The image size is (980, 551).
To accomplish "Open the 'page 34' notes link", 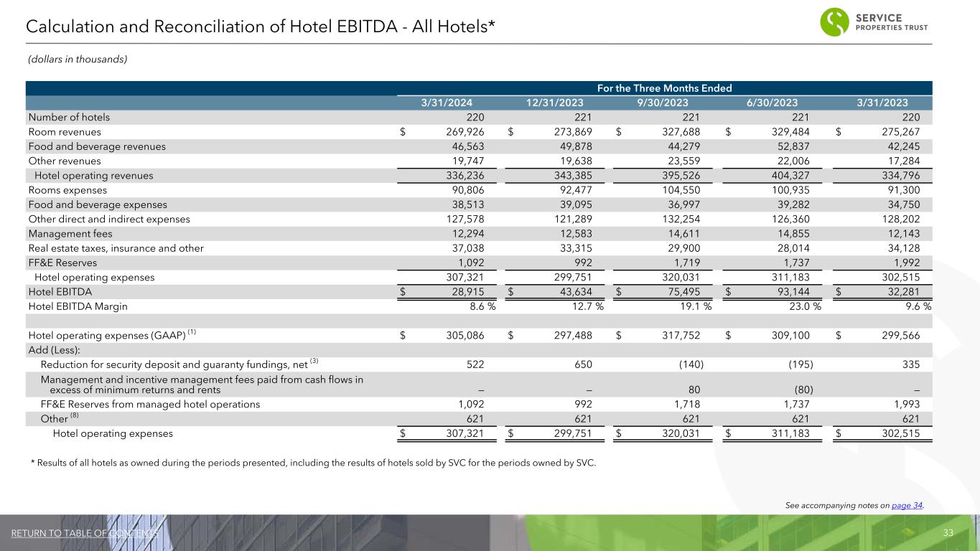I will 907,505.
